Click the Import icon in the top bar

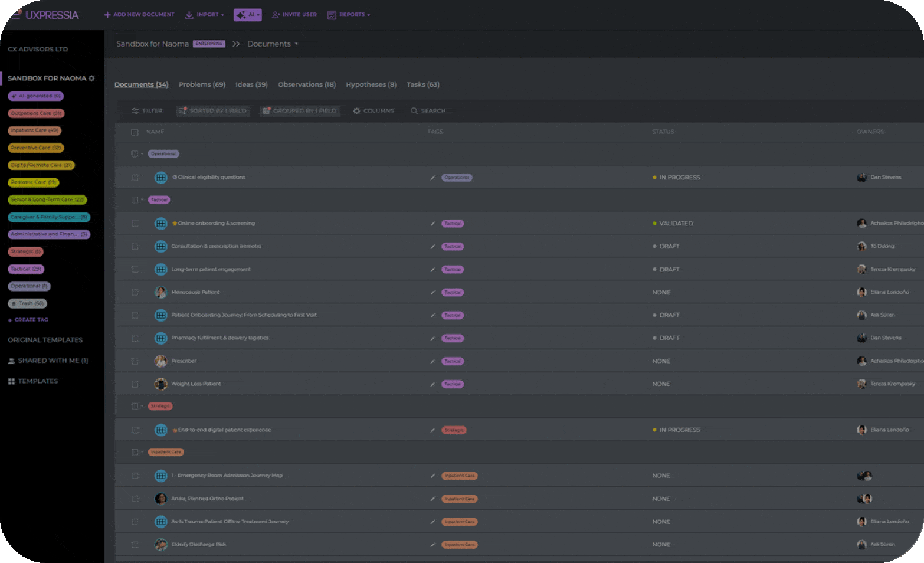pos(189,14)
